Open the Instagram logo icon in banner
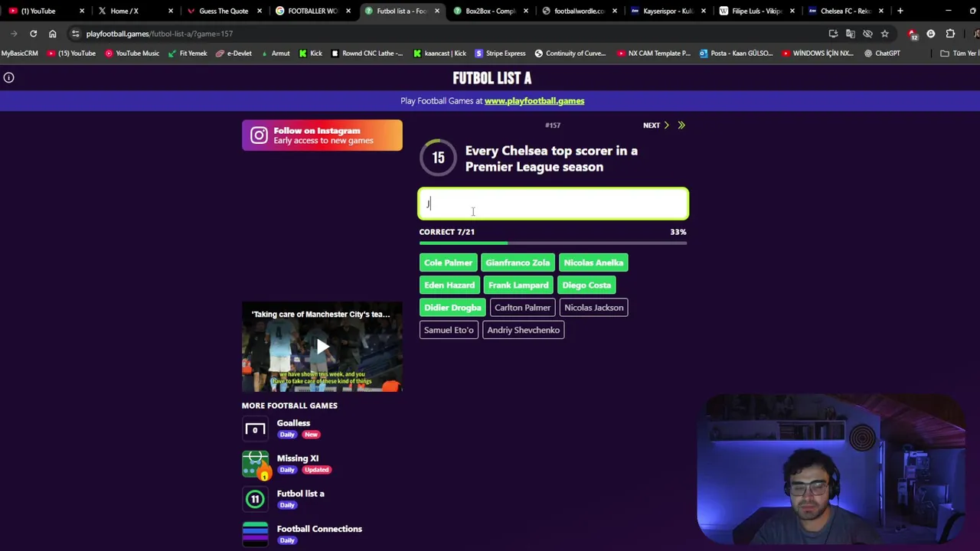 [x=259, y=135]
